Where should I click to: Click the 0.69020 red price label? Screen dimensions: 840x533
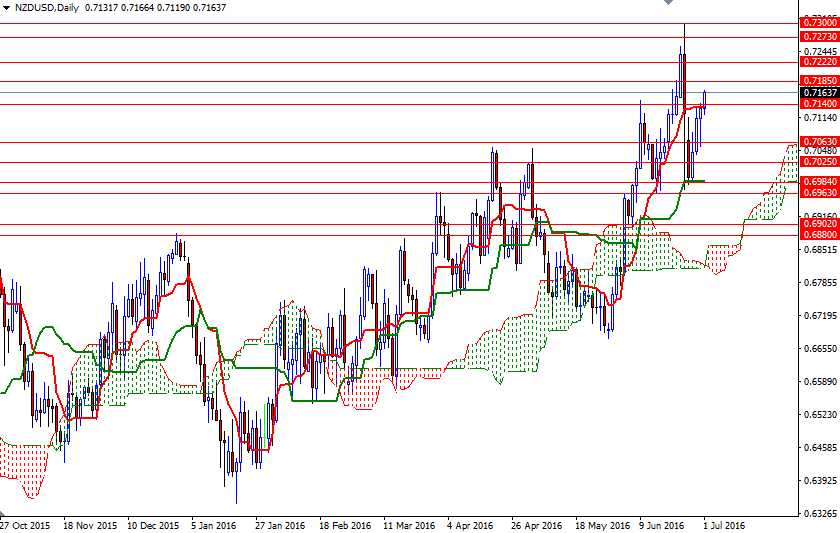coord(819,224)
